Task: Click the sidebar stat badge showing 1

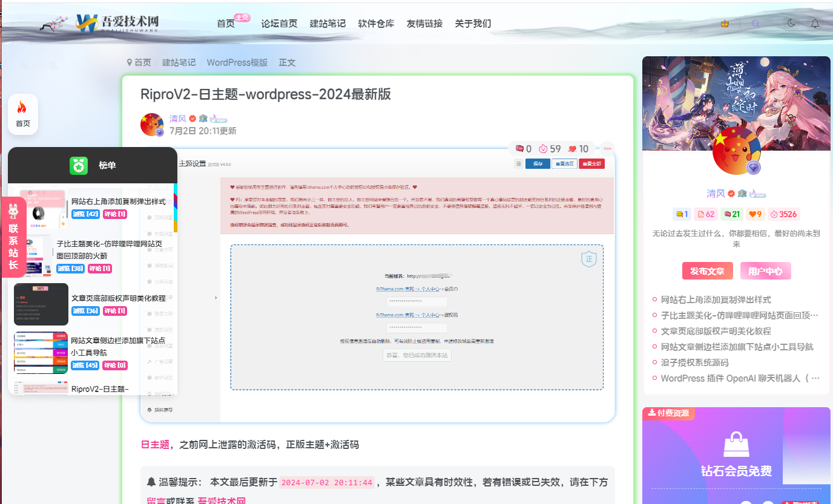Action: pos(682,214)
